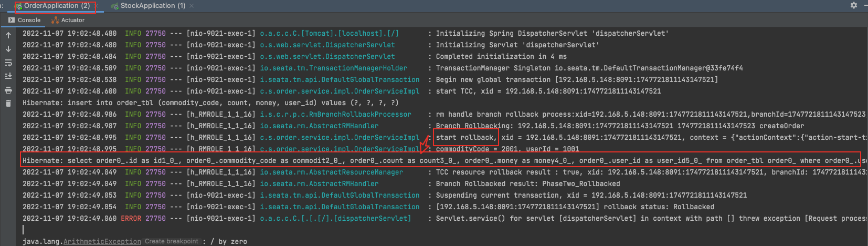
Task: Click the 'start rollback,' log text
Action: (465, 137)
